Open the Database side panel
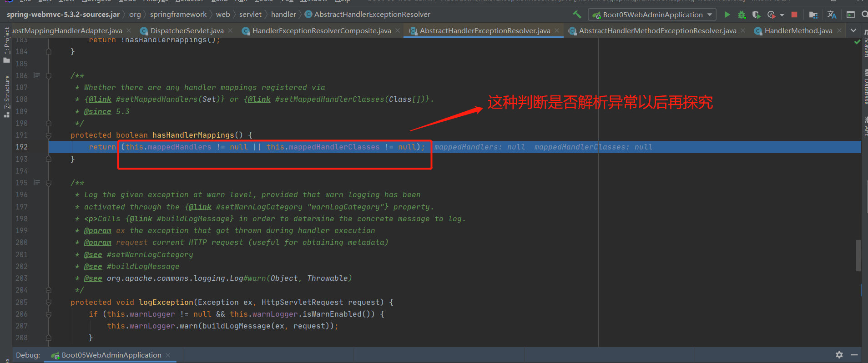Viewport: 868px width, 363px height. coord(865,87)
